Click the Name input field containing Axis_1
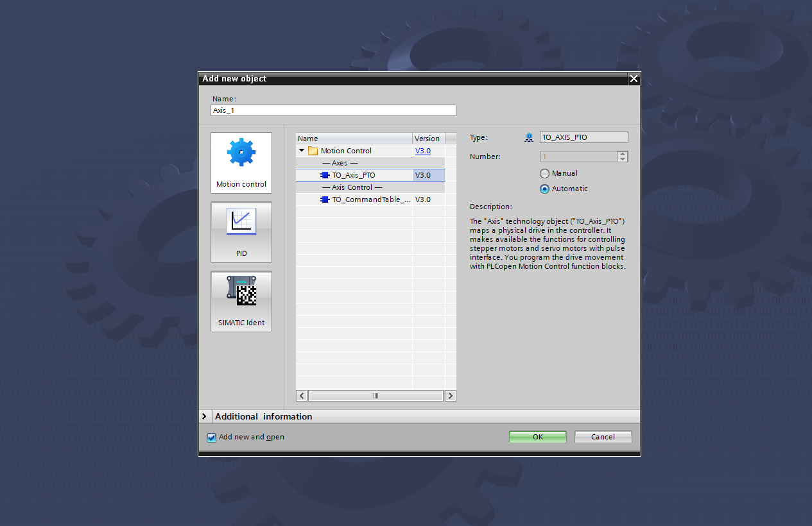This screenshot has width=812, height=526. coord(333,110)
